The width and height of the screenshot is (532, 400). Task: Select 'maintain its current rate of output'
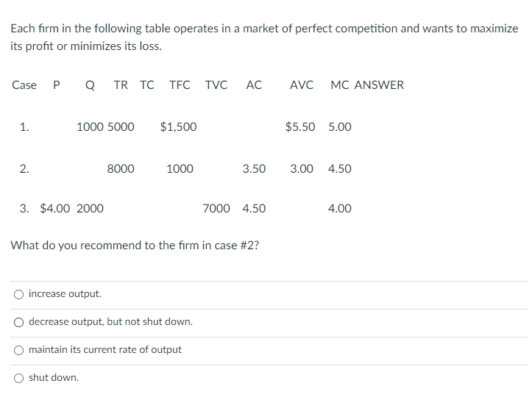(x=18, y=350)
